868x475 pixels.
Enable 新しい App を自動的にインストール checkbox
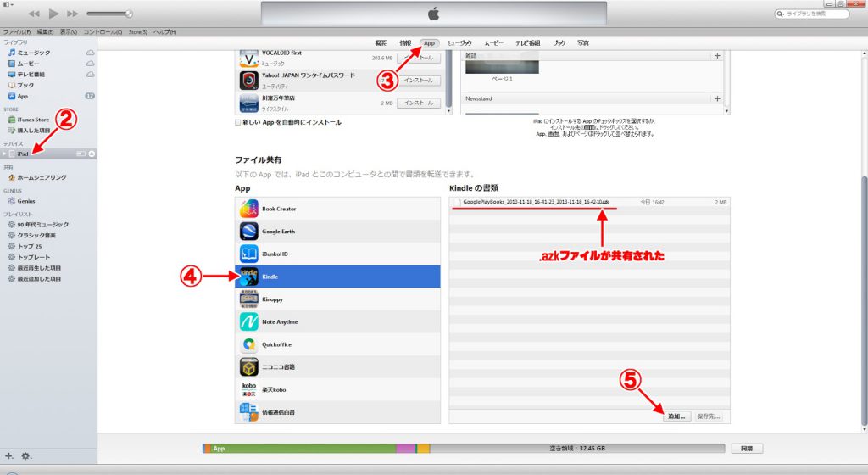pyautogui.click(x=238, y=122)
